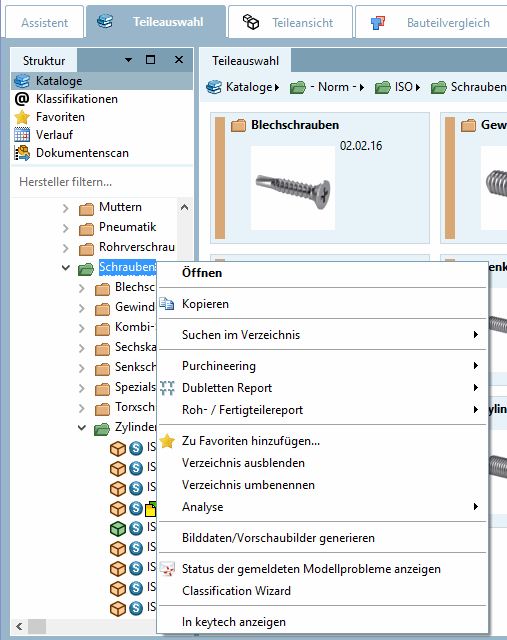Choose Kopieren from the context menu

coord(322,304)
